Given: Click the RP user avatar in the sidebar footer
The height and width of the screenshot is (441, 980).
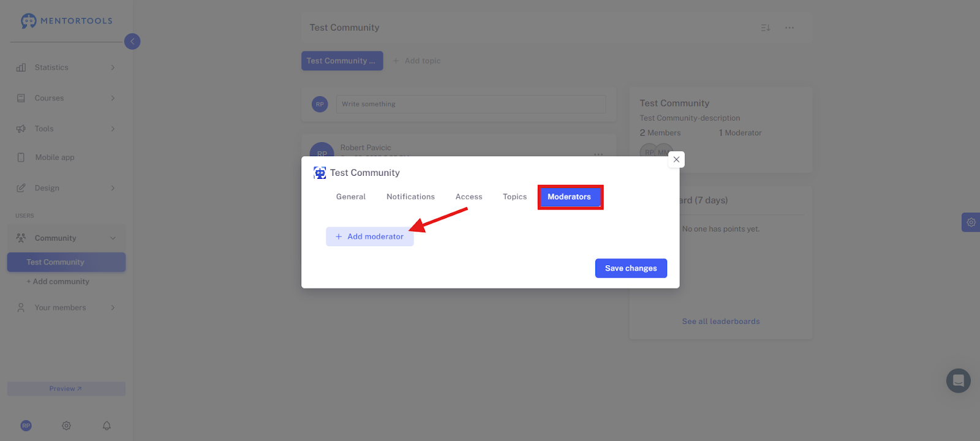Looking at the screenshot, I should click(26, 426).
